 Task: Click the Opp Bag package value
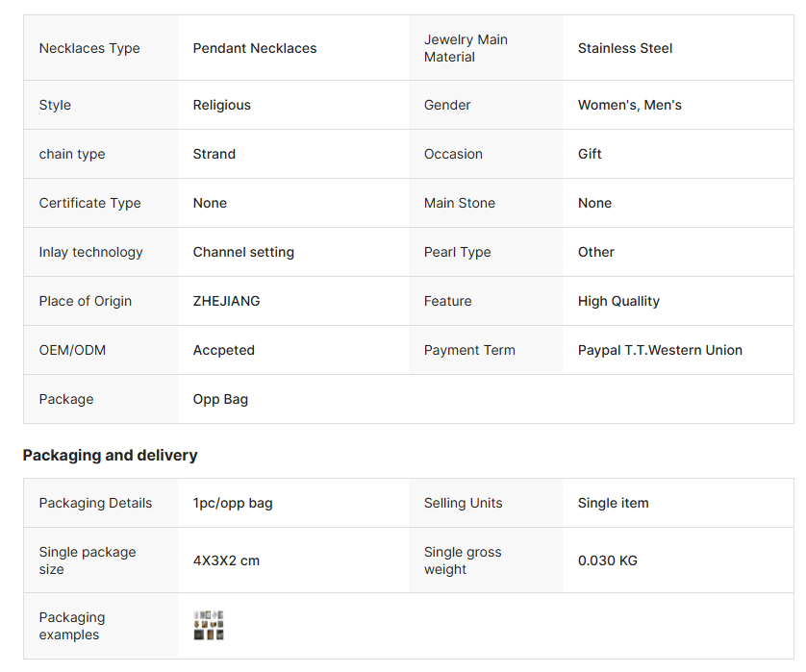coord(220,399)
